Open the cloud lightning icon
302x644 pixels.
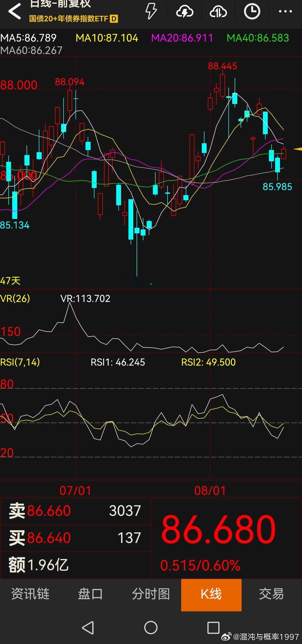coord(185,11)
